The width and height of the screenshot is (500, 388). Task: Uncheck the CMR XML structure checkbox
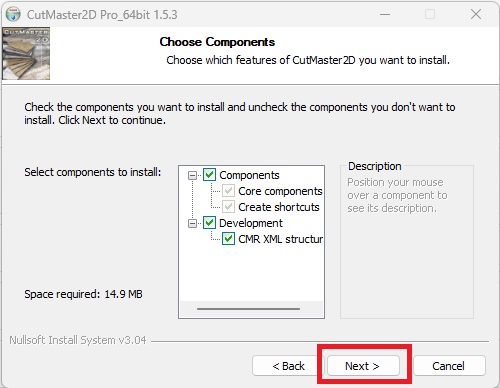228,239
